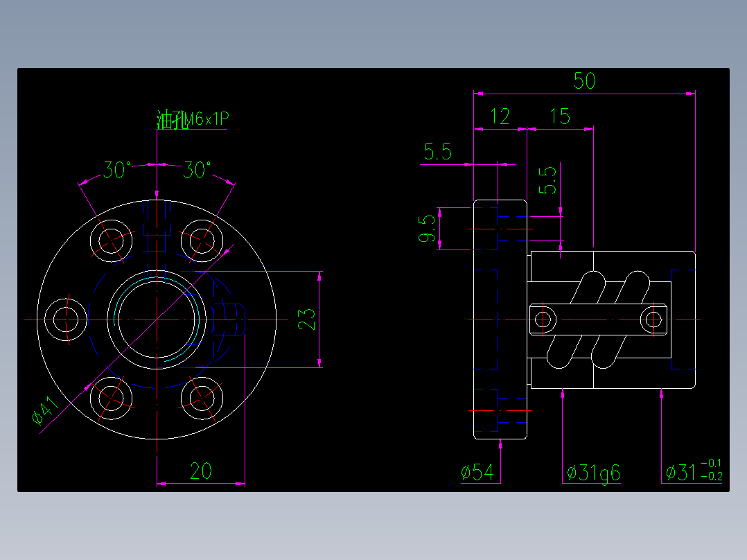The width and height of the screenshot is (747, 560).
Task: Select the 15 length dimension
Action: point(560,116)
